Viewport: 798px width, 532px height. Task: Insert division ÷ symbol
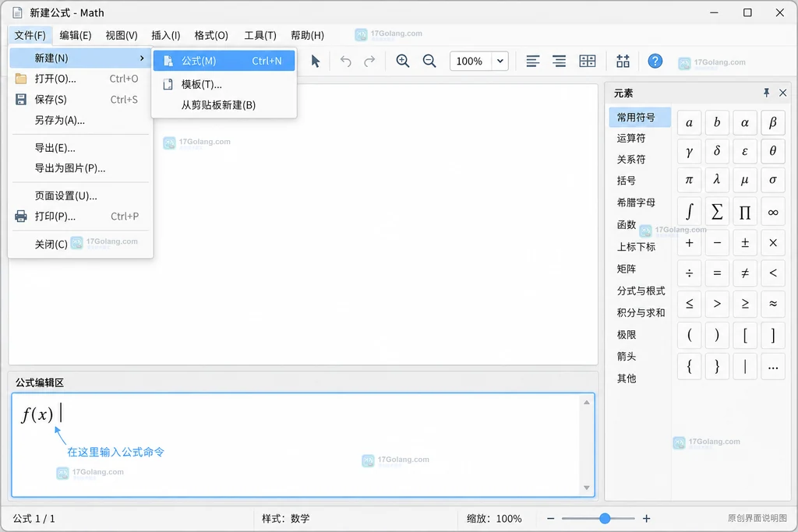tap(689, 273)
